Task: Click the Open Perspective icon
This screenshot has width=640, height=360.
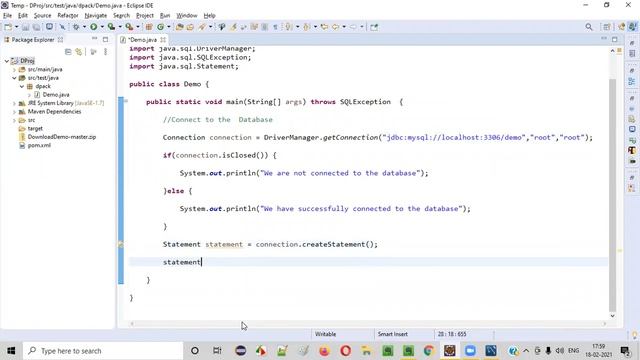Action: click(x=607, y=27)
